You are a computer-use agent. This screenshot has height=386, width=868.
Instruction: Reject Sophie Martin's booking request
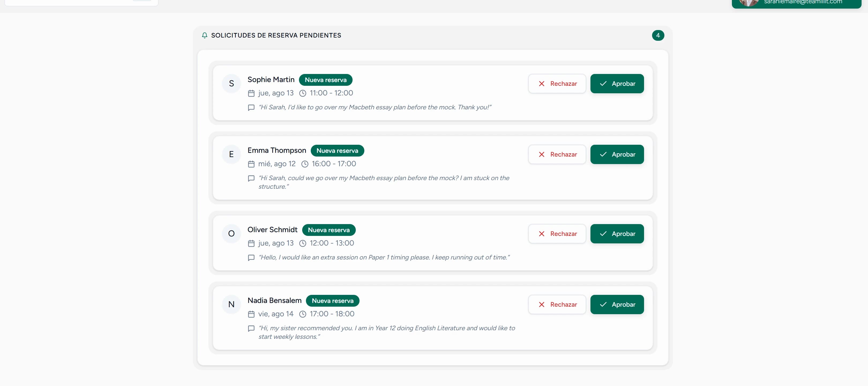pos(557,84)
